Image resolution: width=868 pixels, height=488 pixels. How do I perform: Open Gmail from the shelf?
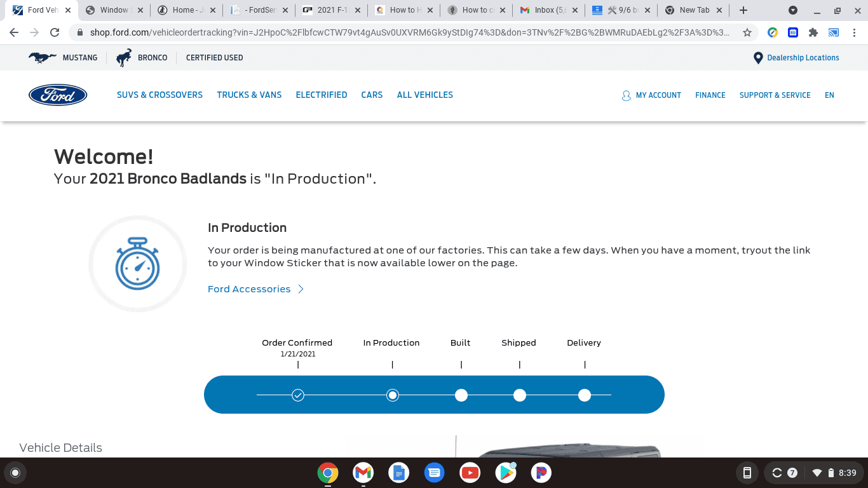(x=363, y=473)
